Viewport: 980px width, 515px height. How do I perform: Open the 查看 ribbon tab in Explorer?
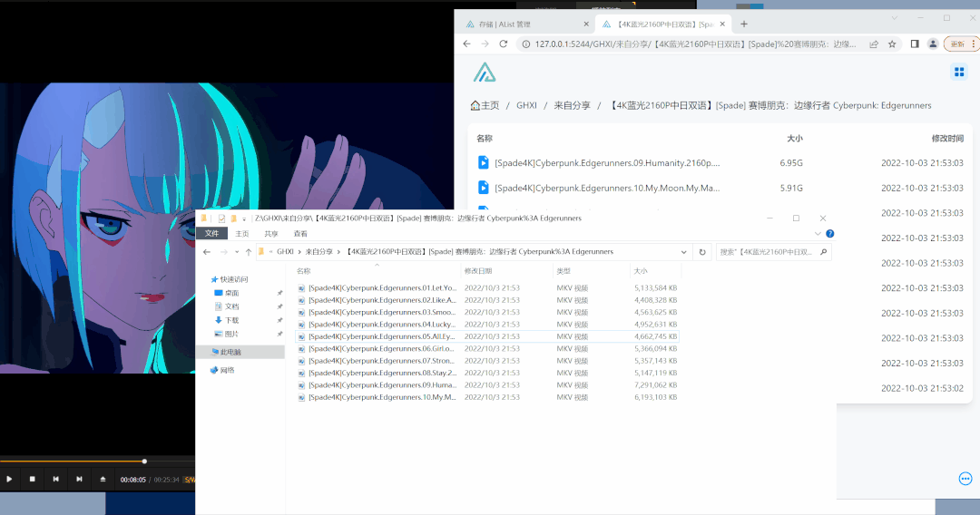[x=300, y=233]
